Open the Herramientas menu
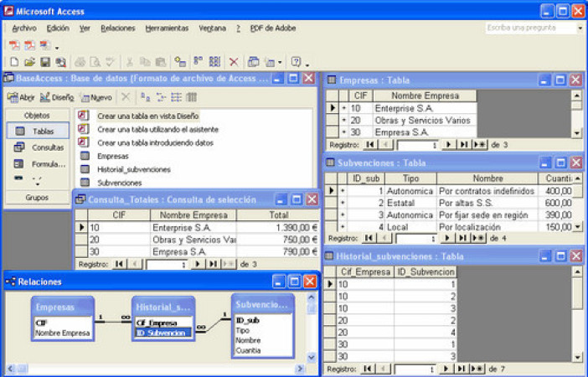The height and width of the screenshot is (377, 588). click(x=167, y=28)
